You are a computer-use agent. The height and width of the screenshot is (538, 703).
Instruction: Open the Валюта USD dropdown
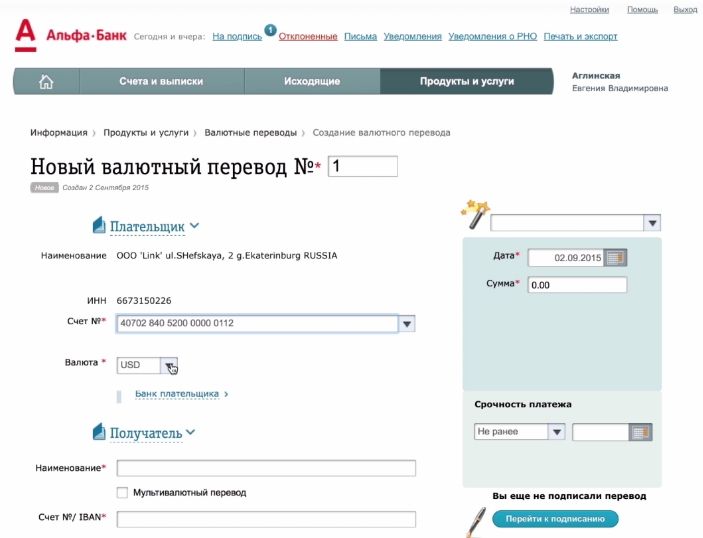[169, 365]
